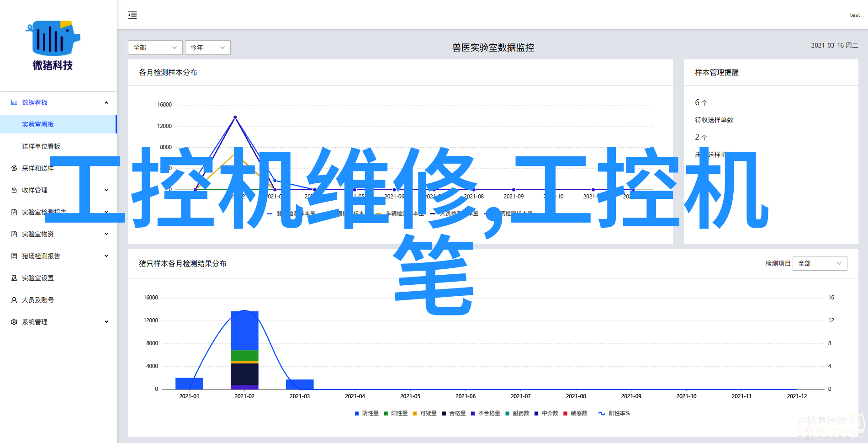The width and height of the screenshot is (868, 443).
Task: Open the 今年 time range dropdown
Action: tap(208, 48)
